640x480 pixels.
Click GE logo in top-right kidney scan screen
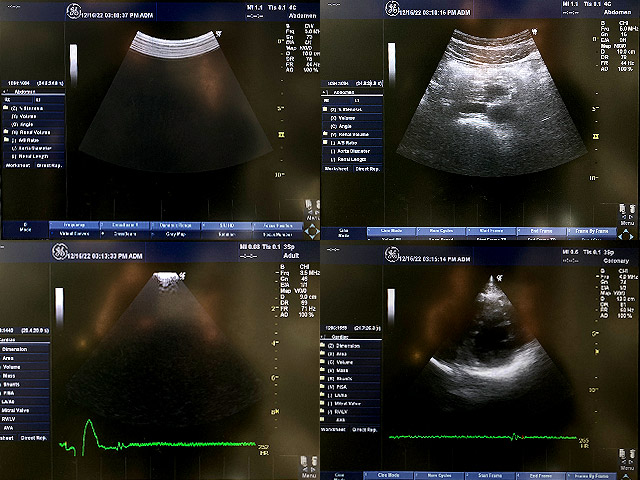(x=392, y=9)
